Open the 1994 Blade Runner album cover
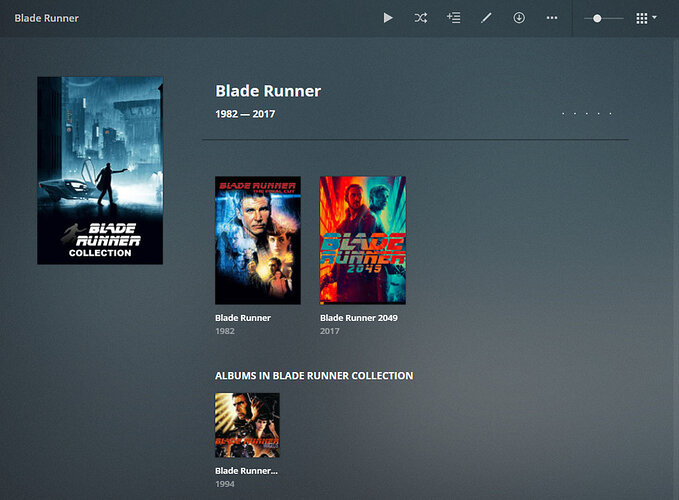This screenshot has height=500, width=679. (x=247, y=425)
